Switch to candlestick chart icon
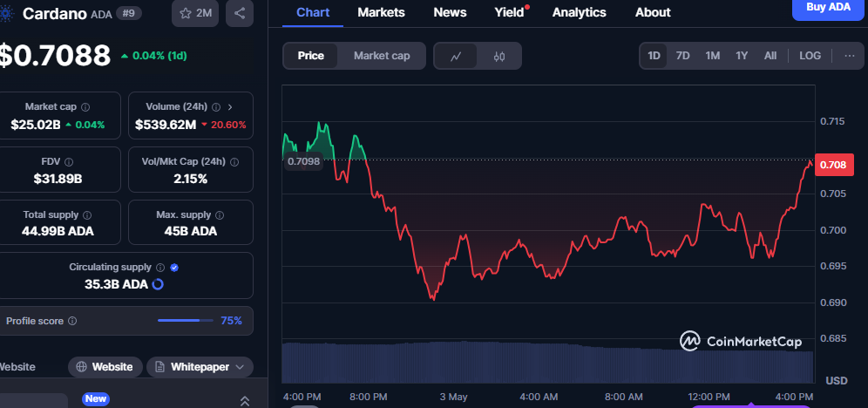Screen dimensions: 868x408 [x=499, y=56]
